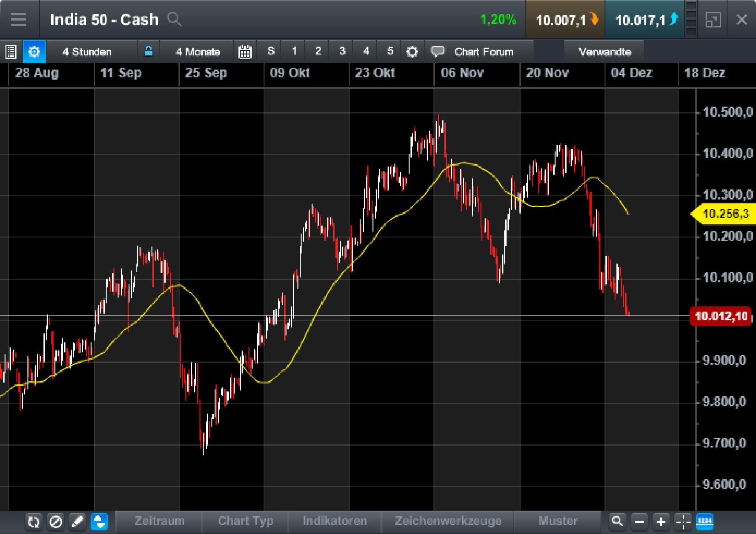
Task: Activate the crosshair cursor icon near zoom controls
Action: pyautogui.click(x=682, y=521)
